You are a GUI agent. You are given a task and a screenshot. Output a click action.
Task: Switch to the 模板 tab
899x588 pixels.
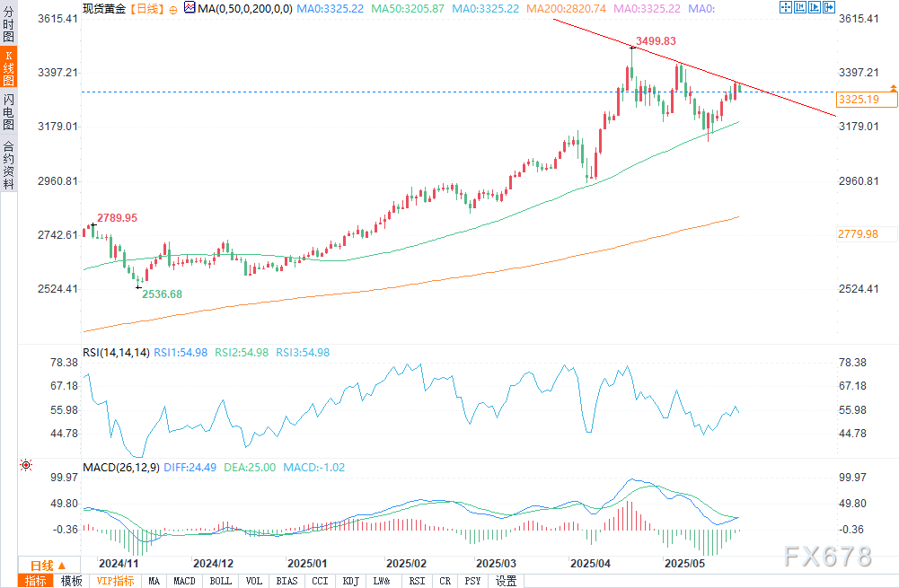coord(71,581)
